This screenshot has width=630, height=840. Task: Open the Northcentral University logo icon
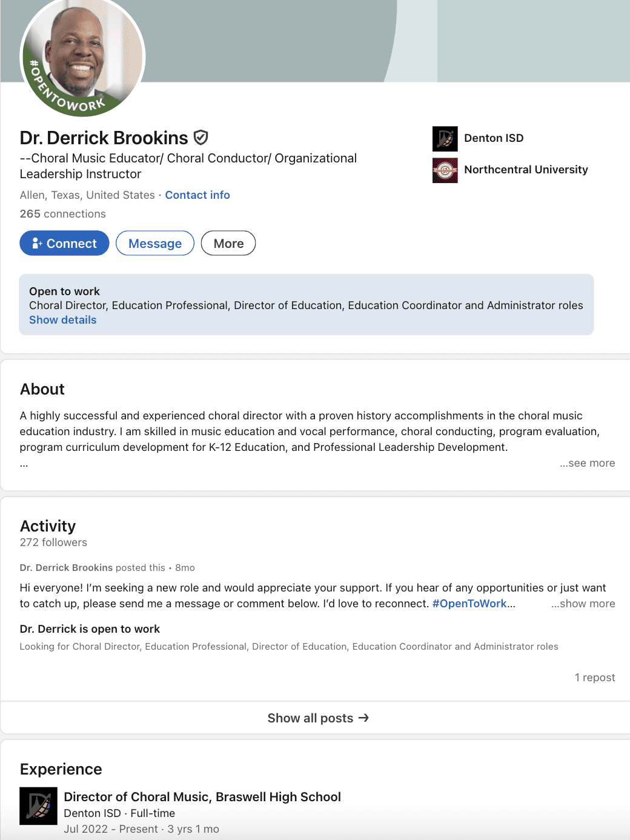(x=445, y=170)
